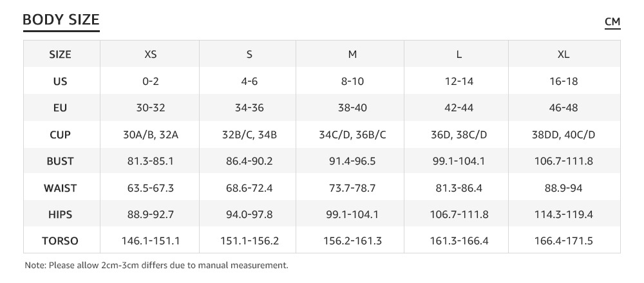This screenshot has width=644, height=283.
Task: Select the EU 46-48 size cell
Action: click(x=563, y=108)
